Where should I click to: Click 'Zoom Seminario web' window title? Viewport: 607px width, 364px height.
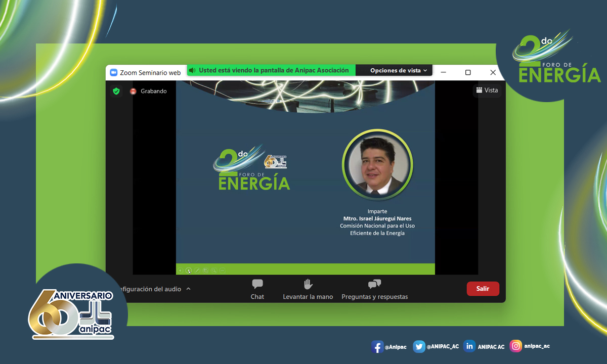[150, 72]
